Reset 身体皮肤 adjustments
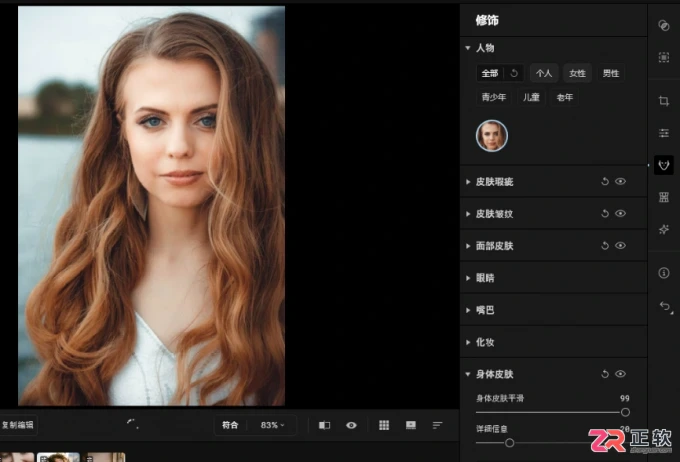This screenshot has height=462, width=680. [x=605, y=374]
